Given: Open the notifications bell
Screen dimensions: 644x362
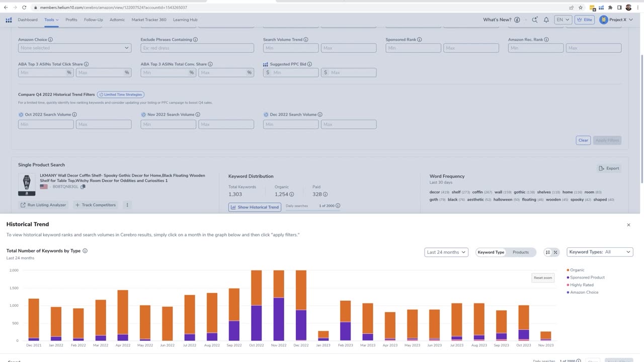Looking at the screenshot, I should (546, 20).
